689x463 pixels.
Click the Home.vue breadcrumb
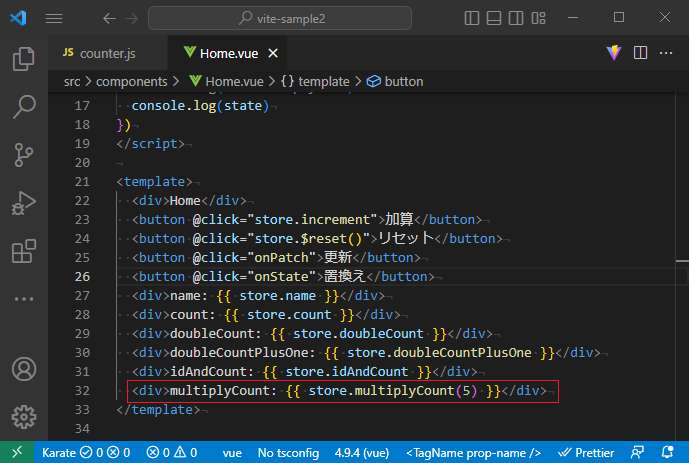pos(227,82)
